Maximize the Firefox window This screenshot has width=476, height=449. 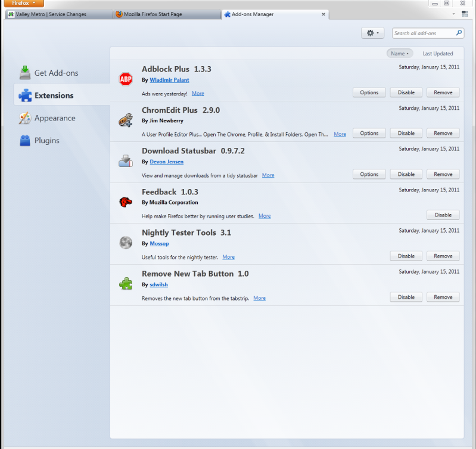[446, 3]
